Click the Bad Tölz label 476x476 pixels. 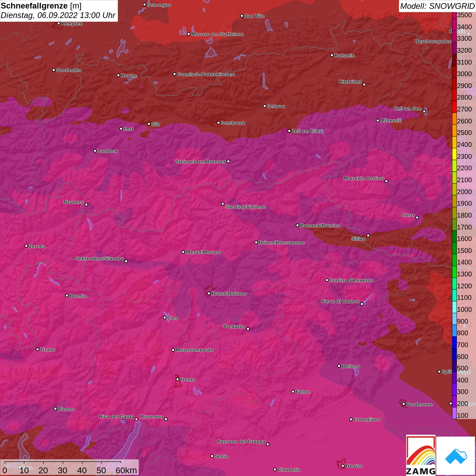pyautogui.click(x=254, y=16)
